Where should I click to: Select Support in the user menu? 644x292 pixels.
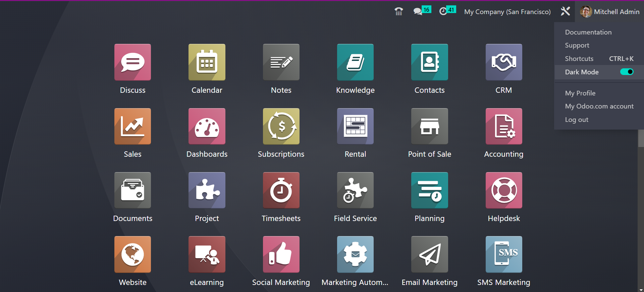click(x=577, y=45)
